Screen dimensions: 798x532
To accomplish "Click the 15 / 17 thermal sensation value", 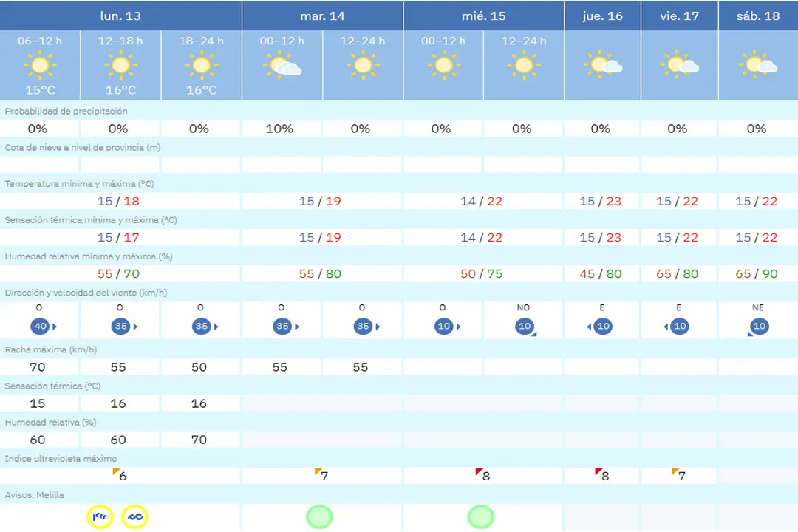I will tap(118, 238).
